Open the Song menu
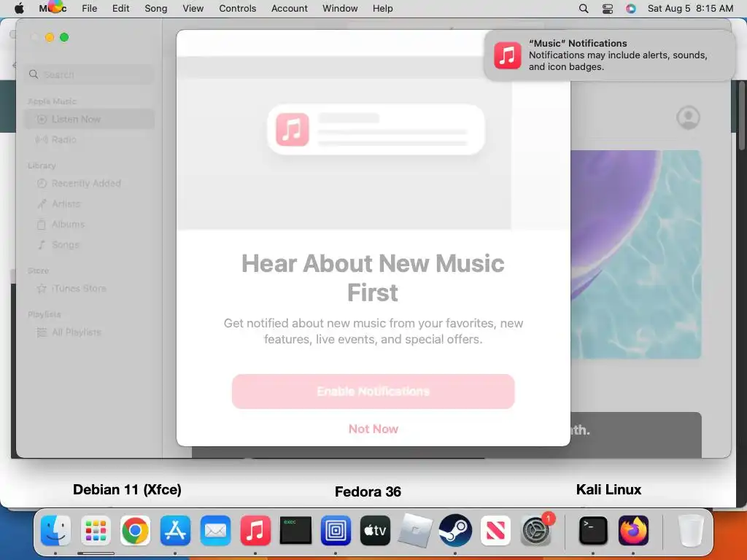The width and height of the screenshot is (747, 560). (x=156, y=9)
